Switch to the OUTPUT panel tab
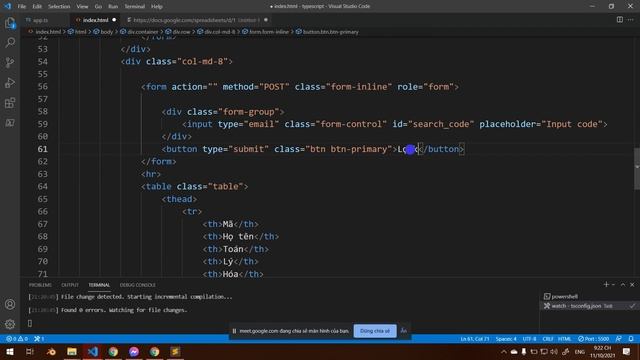The height and width of the screenshot is (360, 640). point(70,285)
